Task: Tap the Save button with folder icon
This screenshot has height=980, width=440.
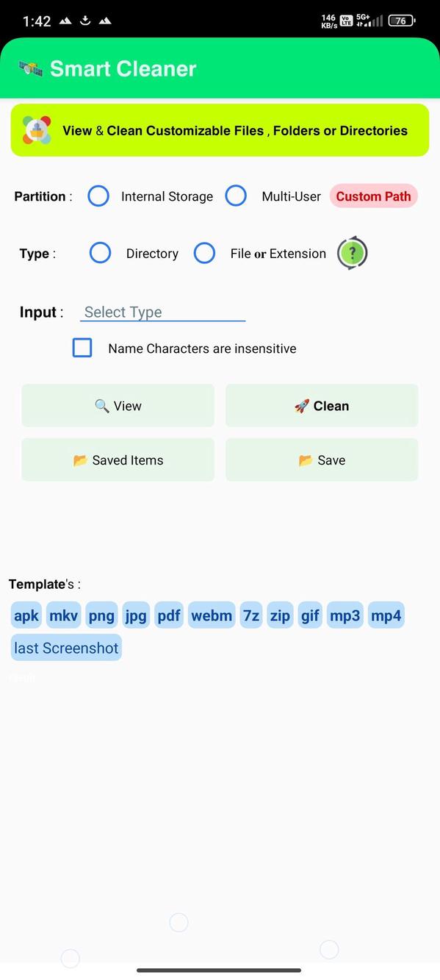Action: point(322,460)
